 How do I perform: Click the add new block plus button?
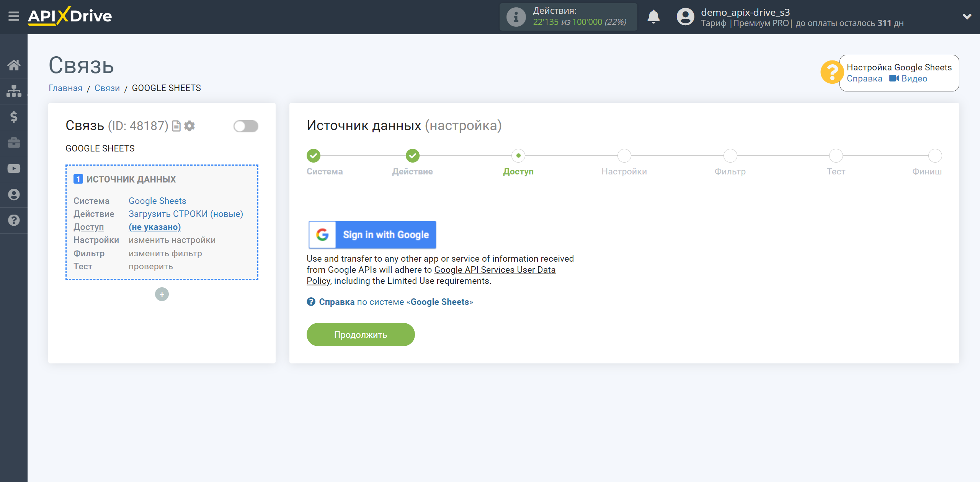pos(162,294)
